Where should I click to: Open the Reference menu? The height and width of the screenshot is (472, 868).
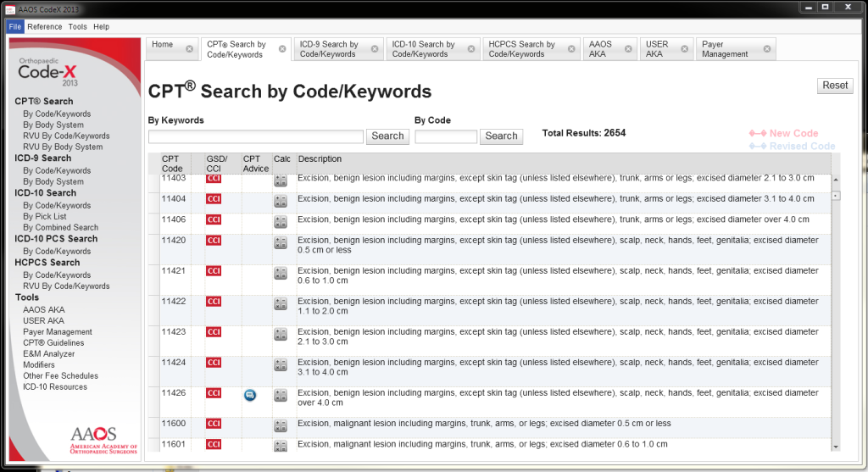point(45,26)
